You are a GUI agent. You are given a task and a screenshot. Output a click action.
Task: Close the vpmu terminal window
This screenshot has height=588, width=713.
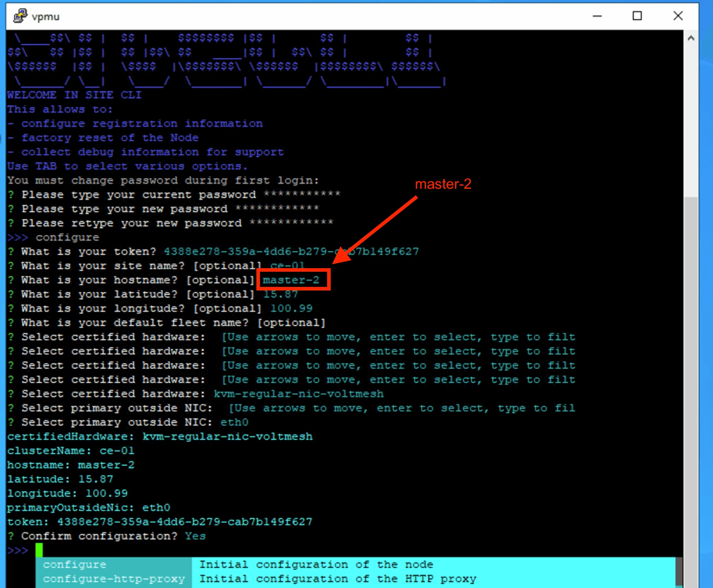point(678,16)
